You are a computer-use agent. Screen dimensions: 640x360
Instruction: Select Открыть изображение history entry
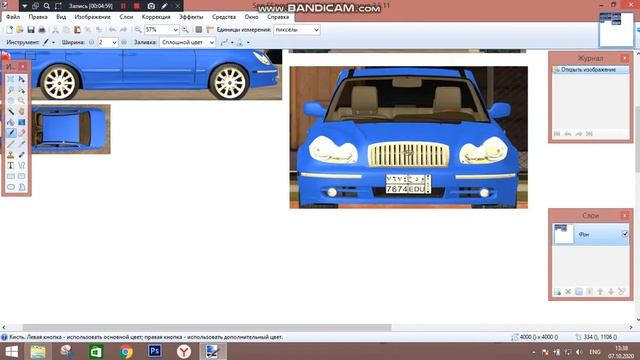coord(590,70)
